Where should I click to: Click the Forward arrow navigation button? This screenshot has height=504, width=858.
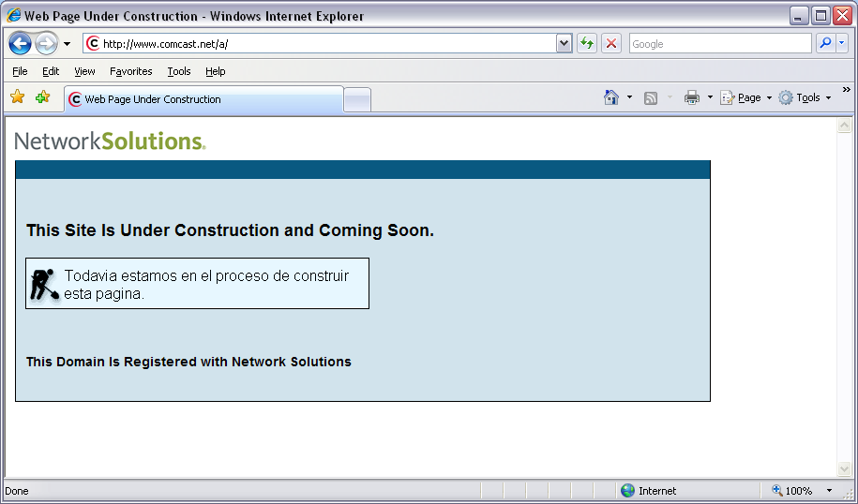click(46, 44)
